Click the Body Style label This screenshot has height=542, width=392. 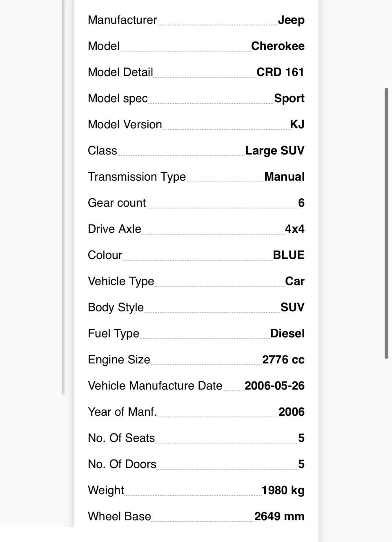pyautogui.click(x=116, y=308)
